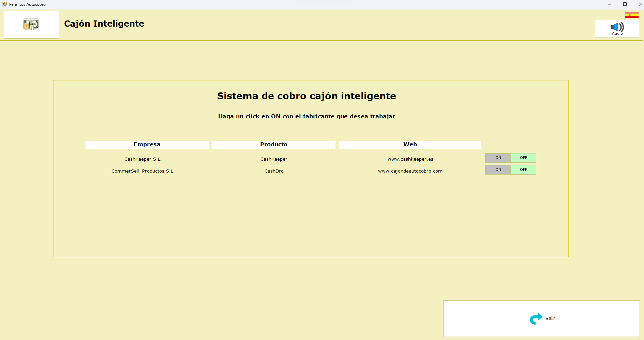The height and width of the screenshot is (340, 644).
Task: Click the Permisos Autocobro title bar icon
Action: pyautogui.click(x=4, y=4)
